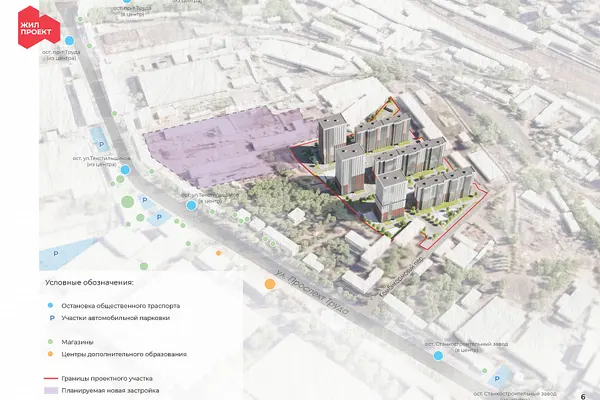600x400 pixels.
Task: Click legend text 'Магазины'
Action: (x=77, y=342)
